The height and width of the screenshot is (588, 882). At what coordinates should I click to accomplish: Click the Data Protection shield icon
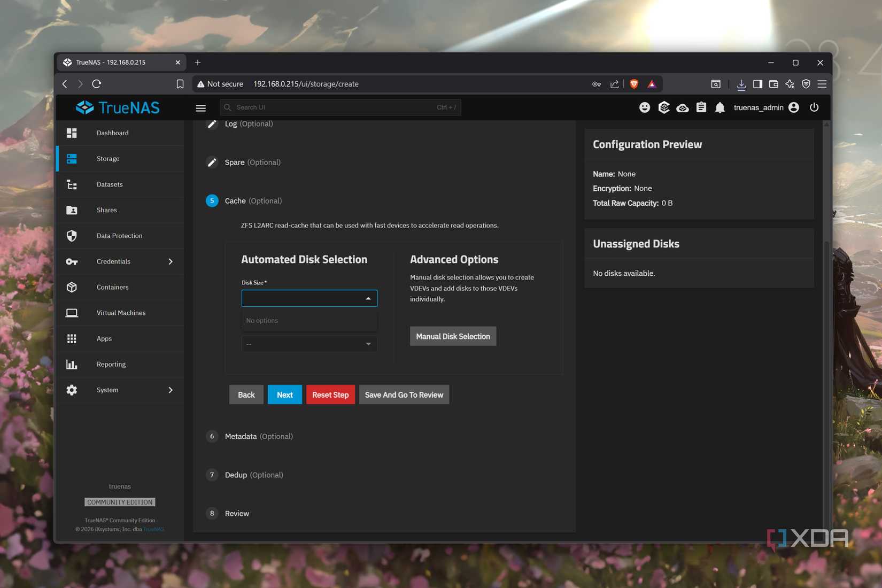coord(72,236)
